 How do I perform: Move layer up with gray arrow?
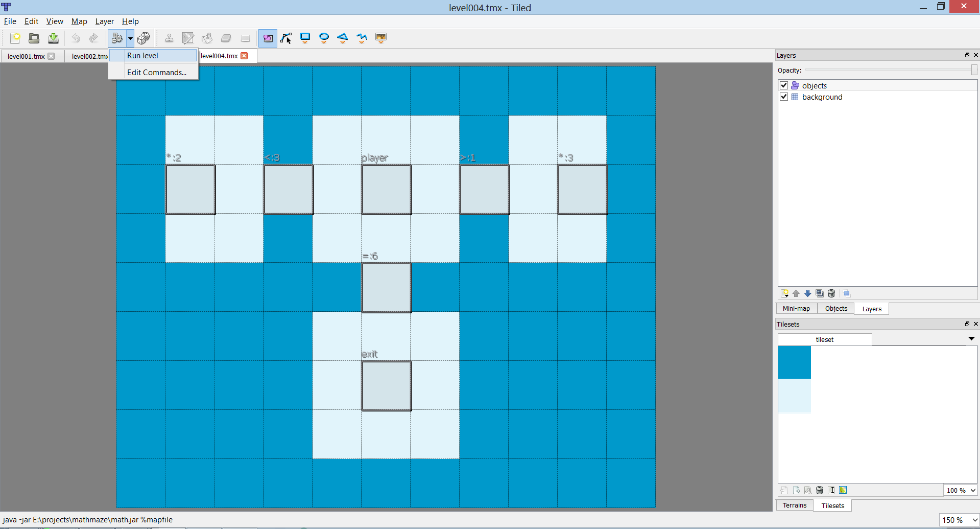[796, 293]
